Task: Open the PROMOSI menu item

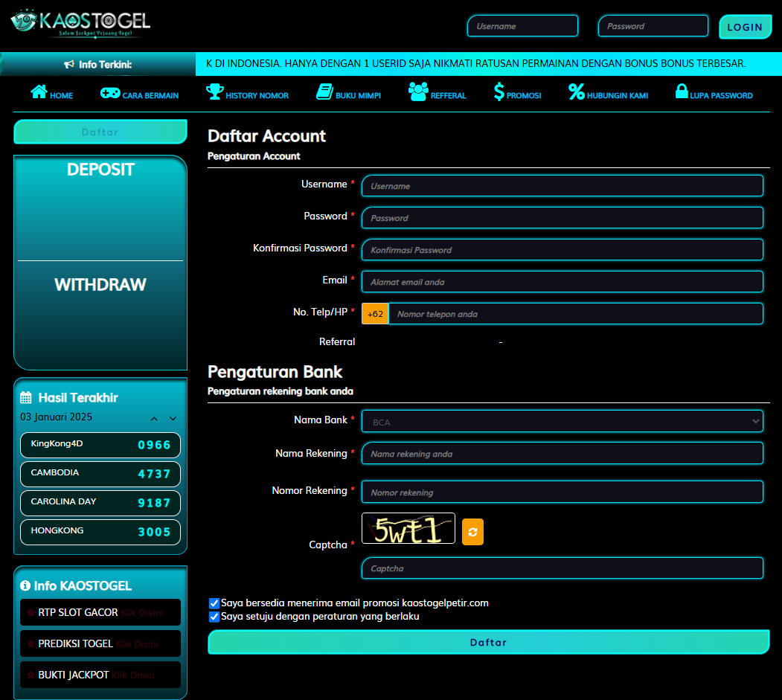Action: [x=518, y=92]
